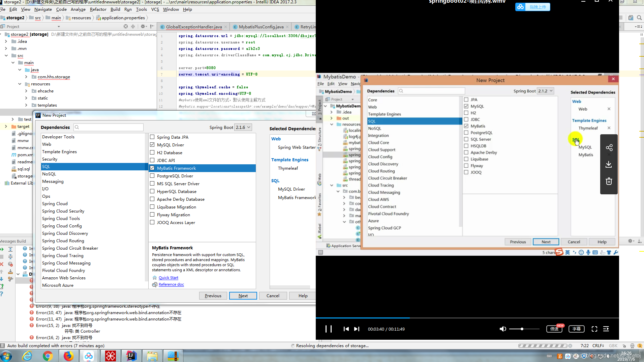
Task: Check the H2 Database checkbox
Action: [x=152, y=152]
